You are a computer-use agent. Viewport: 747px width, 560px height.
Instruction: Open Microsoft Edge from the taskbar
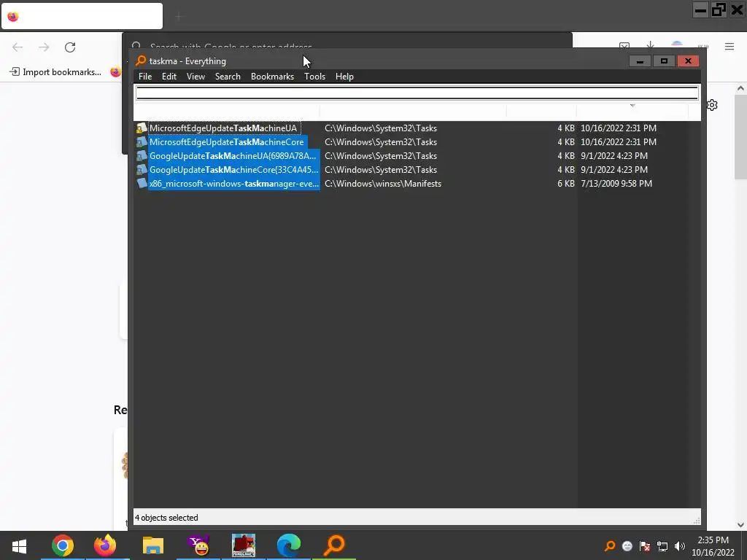tap(289, 545)
